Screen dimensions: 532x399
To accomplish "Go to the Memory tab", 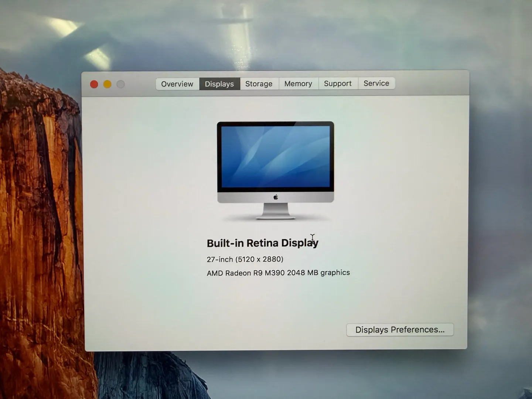I will (x=298, y=84).
